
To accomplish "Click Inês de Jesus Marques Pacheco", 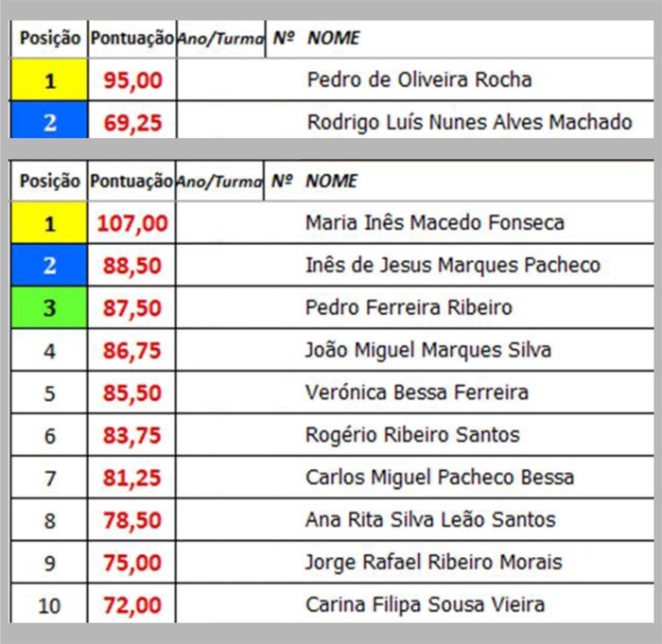I will [452, 266].
